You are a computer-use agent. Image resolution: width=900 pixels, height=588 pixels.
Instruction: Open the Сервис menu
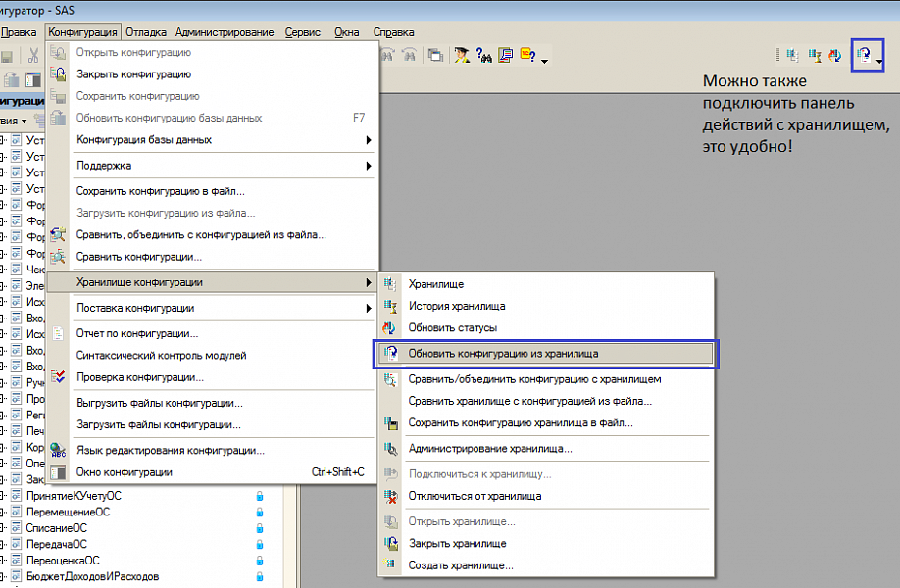pos(303,32)
